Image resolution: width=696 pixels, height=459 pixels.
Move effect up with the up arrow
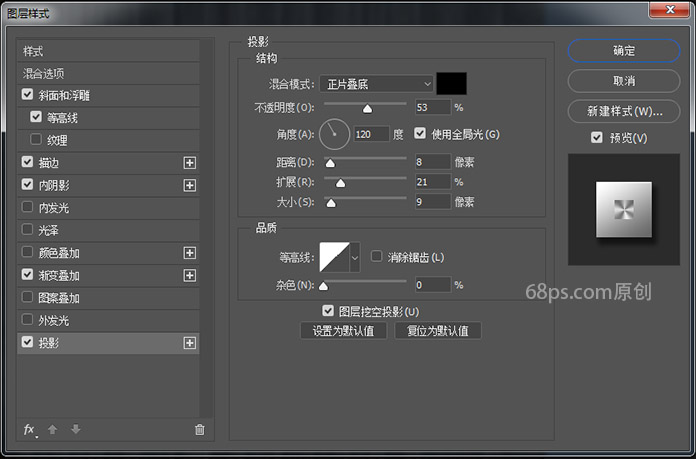coord(52,429)
